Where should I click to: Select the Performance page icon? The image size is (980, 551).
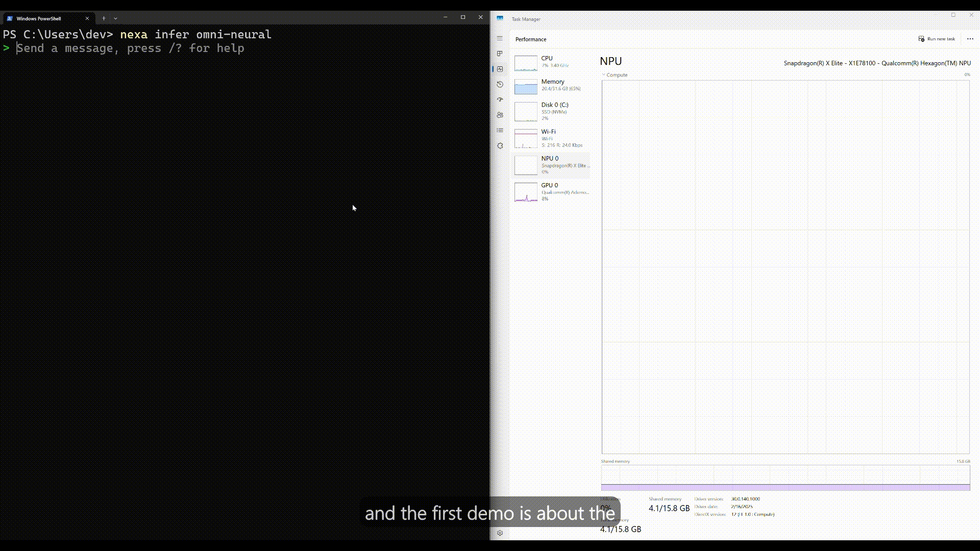tap(500, 69)
